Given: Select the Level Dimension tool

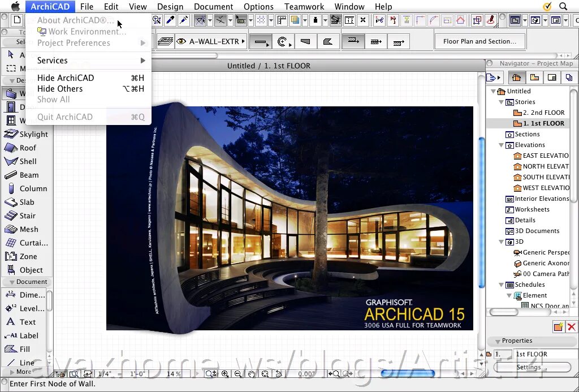Looking at the screenshot, I should pos(25,308).
